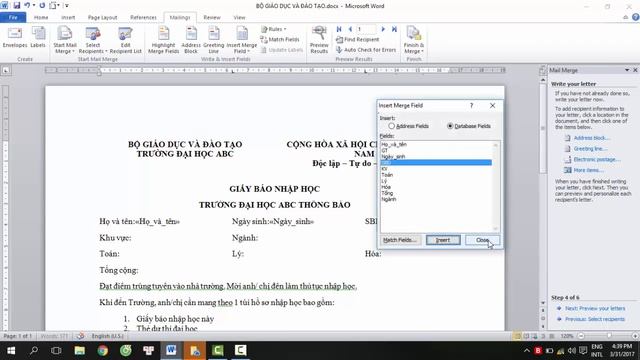Click Next: Preview your letters link
Viewport: 640px width, 360px height.
point(595,309)
